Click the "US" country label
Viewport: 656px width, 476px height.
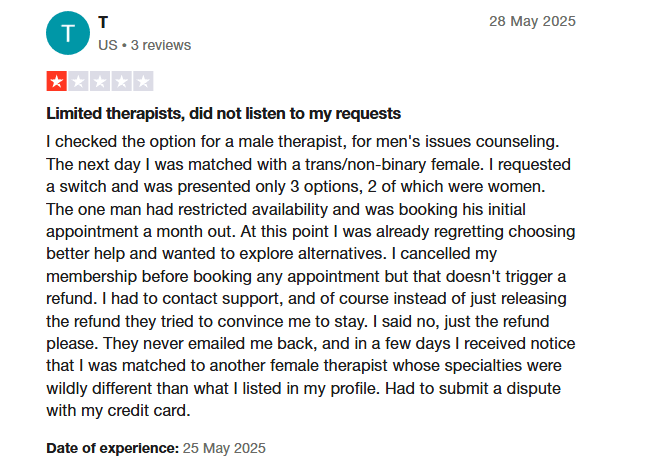pos(108,45)
